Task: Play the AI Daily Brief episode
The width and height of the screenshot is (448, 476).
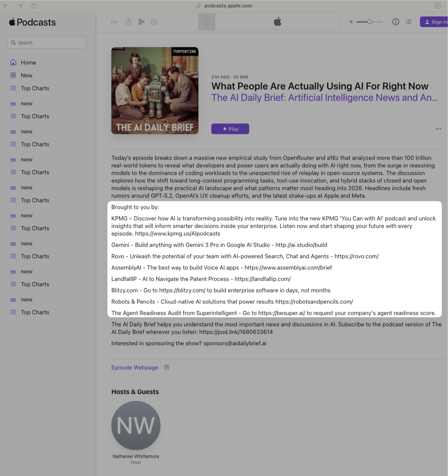Action: coord(230,129)
